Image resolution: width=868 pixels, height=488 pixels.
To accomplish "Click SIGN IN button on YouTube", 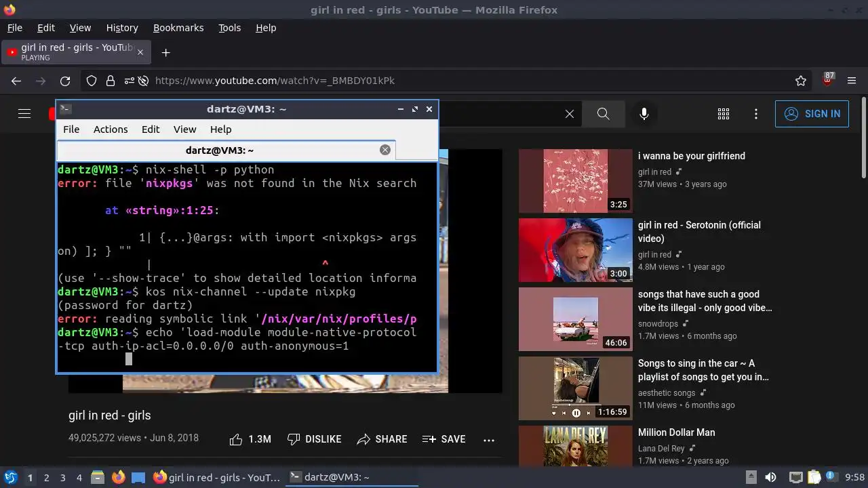I will [812, 114].
